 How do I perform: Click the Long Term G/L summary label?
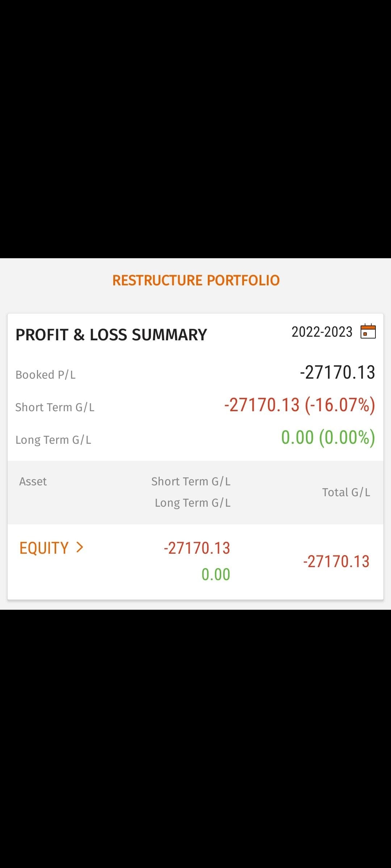point(53,440)
